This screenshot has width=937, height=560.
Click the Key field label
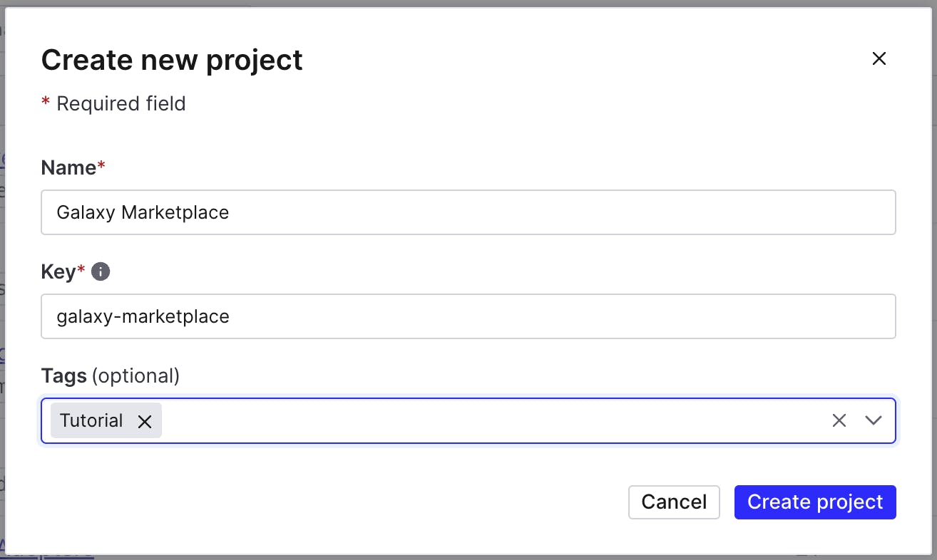click(58, 271)
